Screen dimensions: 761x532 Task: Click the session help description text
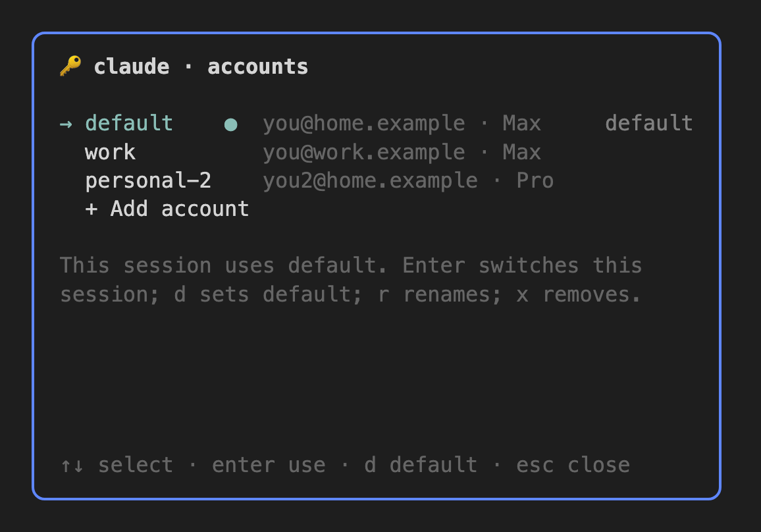(351, 280)
